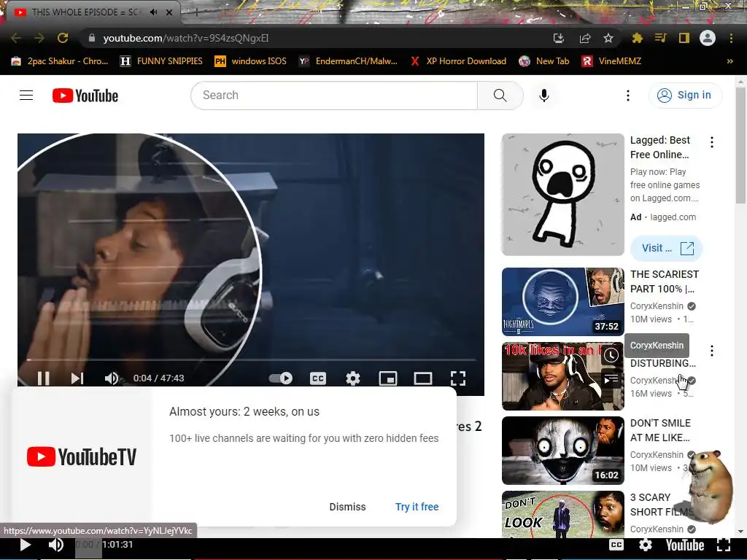
Task: Mute the YouTube player volume
Action: coord(112,378)
